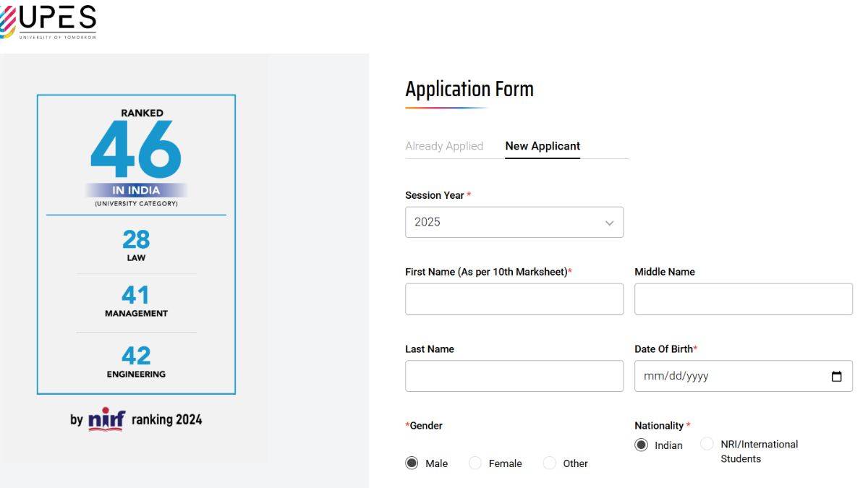868x488 pixels.
Task: Click the Session Year dropdown chevron
Action: pyautogui.click(x=610, y=222)
